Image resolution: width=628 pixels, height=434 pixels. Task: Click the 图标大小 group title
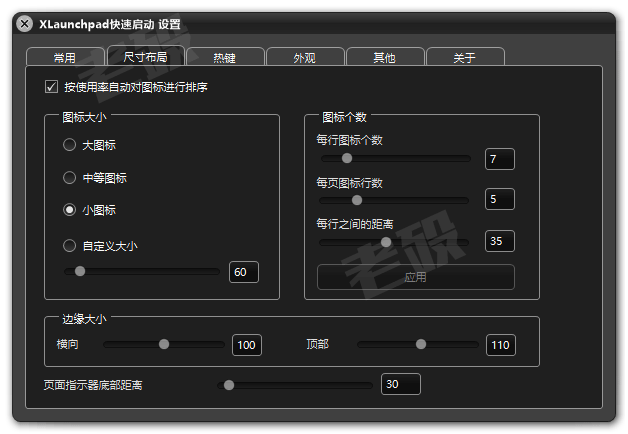84,117
